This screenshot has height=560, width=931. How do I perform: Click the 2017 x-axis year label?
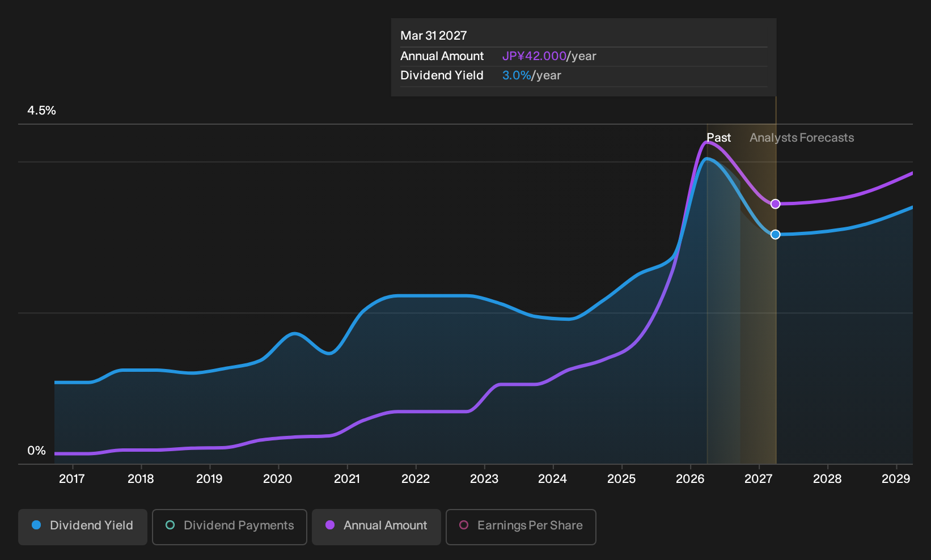[72, 479]
